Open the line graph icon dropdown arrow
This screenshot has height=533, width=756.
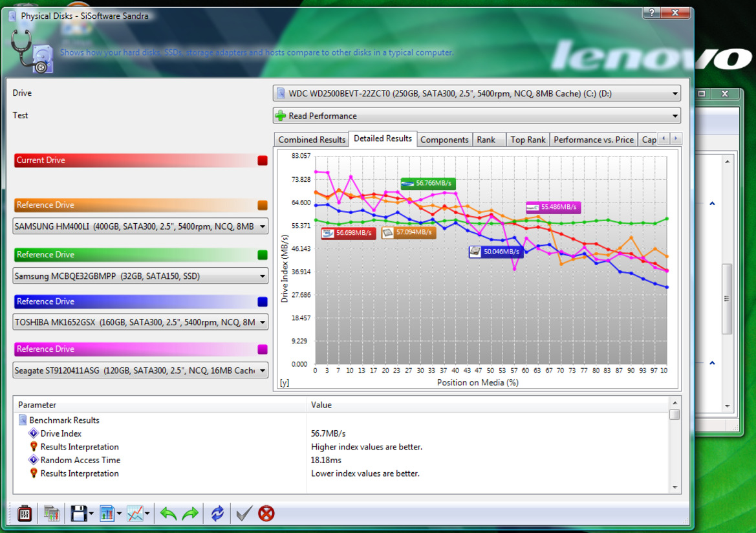click(147, 514)
